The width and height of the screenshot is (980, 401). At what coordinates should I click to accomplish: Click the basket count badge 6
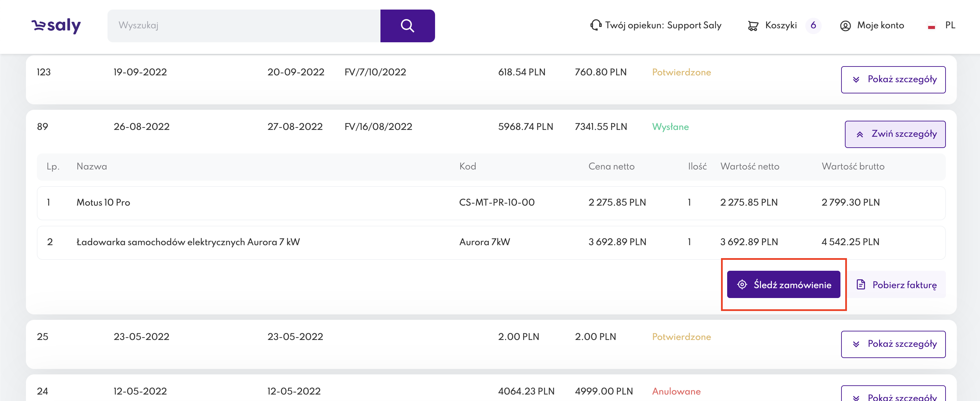(813, 26)
